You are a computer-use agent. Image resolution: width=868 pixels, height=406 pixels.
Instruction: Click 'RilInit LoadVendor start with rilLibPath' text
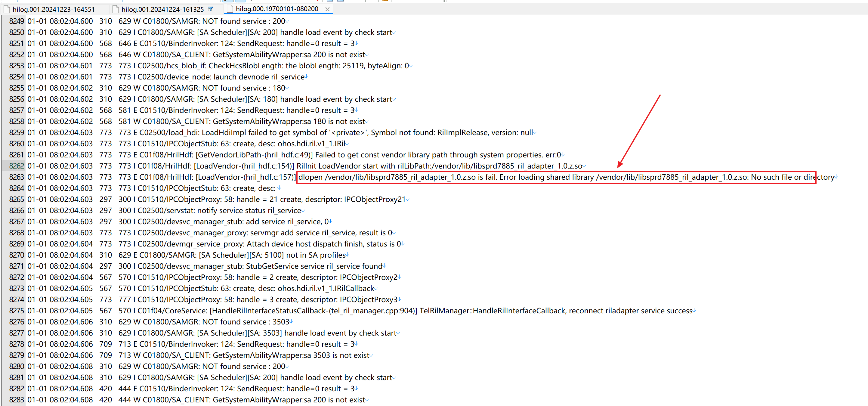pos(363,166)
